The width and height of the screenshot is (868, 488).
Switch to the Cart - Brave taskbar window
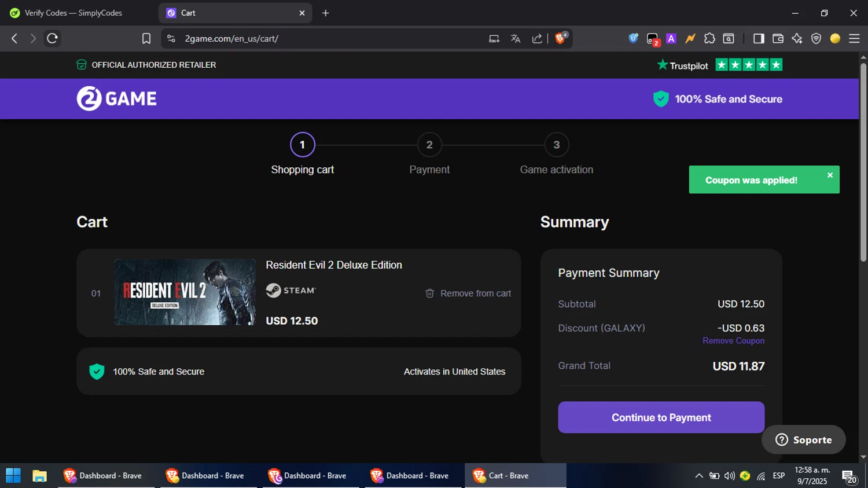[515, 476]
